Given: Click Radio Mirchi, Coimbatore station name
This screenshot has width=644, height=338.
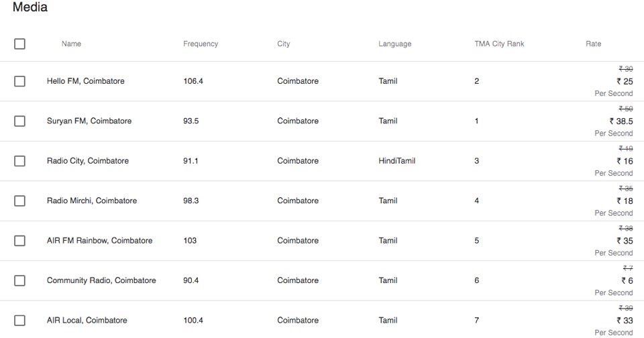Looking at the screenshot, I should coord(92,201).
